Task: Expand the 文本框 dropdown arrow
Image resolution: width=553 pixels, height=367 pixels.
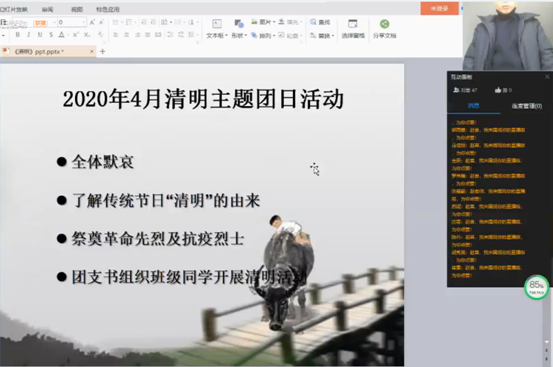Action: point(226,36)
